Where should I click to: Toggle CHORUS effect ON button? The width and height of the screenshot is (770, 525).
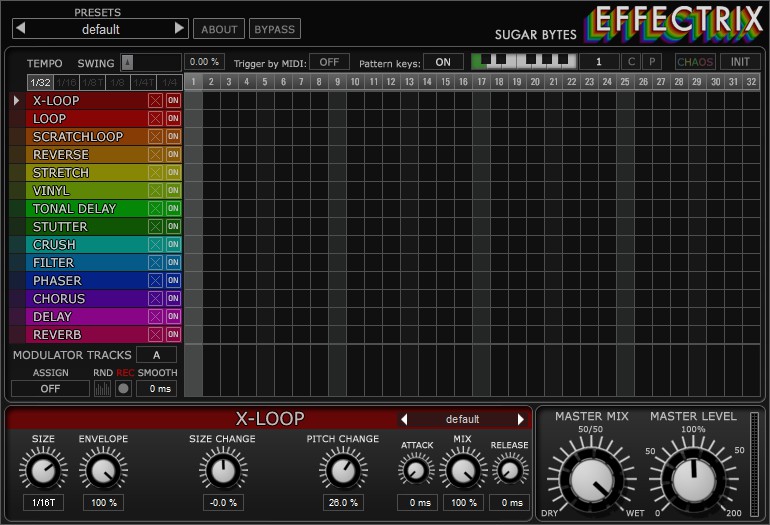click(x=173, y=298)
